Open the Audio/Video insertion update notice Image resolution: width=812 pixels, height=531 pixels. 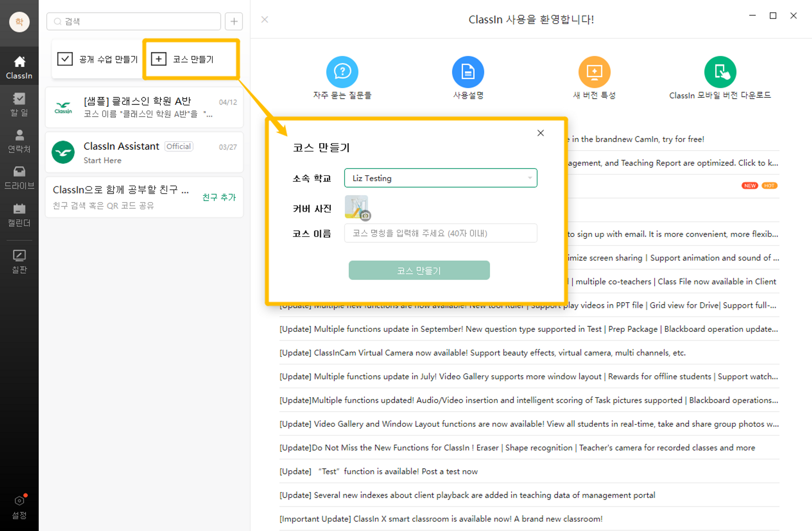529,400
